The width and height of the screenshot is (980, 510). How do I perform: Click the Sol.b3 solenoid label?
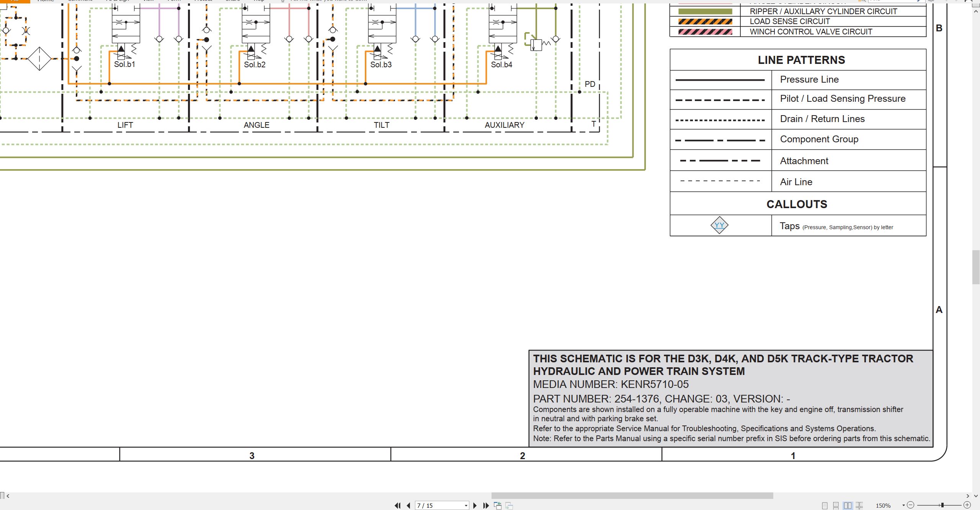pyautogui.click(x=381, y=65)
